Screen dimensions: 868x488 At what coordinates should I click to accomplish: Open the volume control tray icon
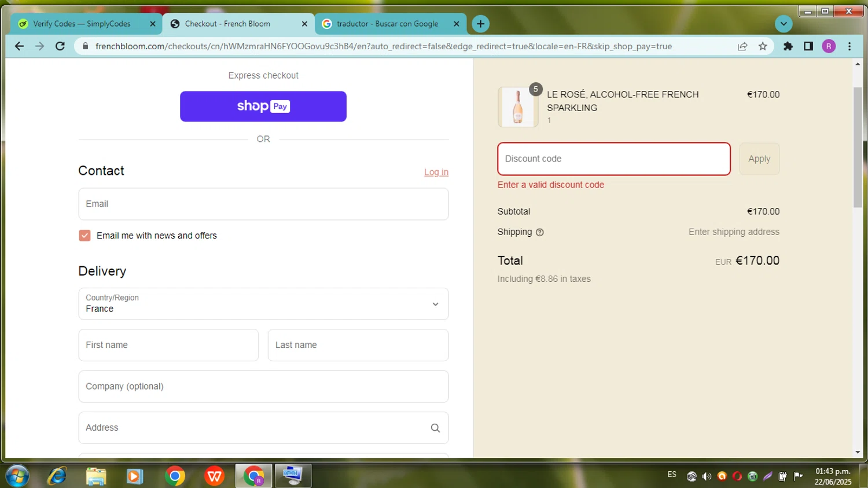[707, 476]
